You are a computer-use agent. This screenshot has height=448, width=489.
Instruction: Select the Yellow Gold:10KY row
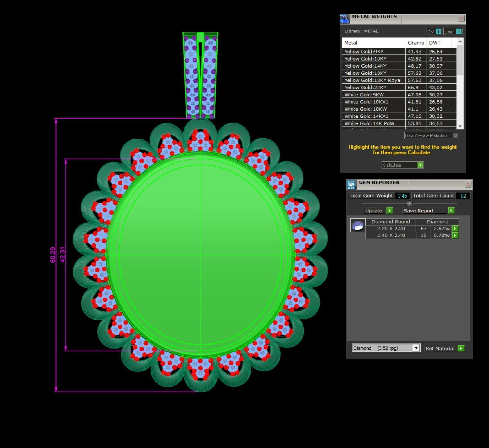[x=399, y=59]
